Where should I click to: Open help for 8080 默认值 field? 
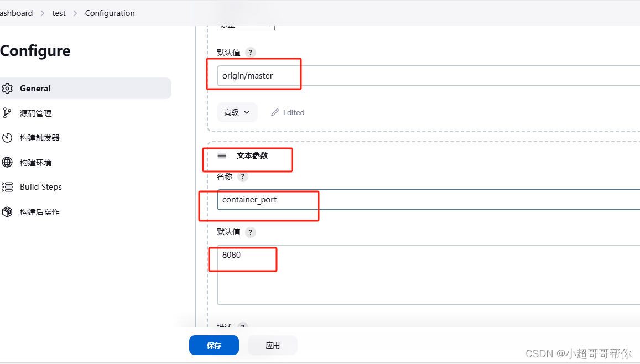[251, 232]
